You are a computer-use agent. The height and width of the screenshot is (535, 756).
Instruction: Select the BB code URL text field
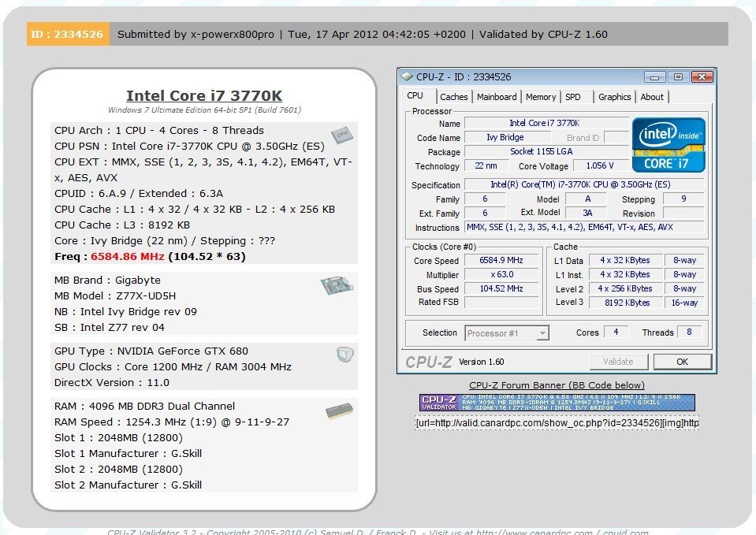click(x=557, y=423)
